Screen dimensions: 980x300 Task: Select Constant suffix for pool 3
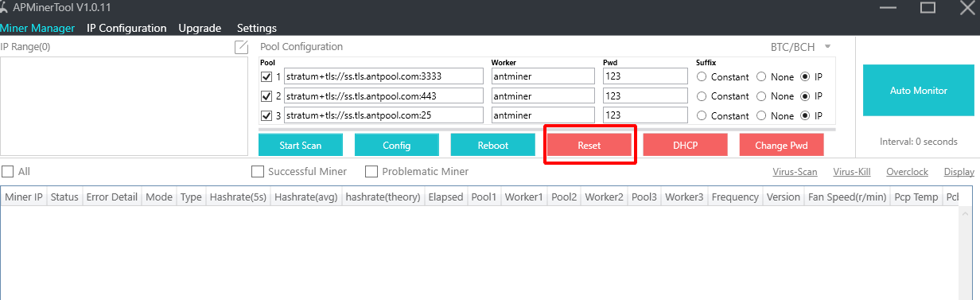point(702,115)
